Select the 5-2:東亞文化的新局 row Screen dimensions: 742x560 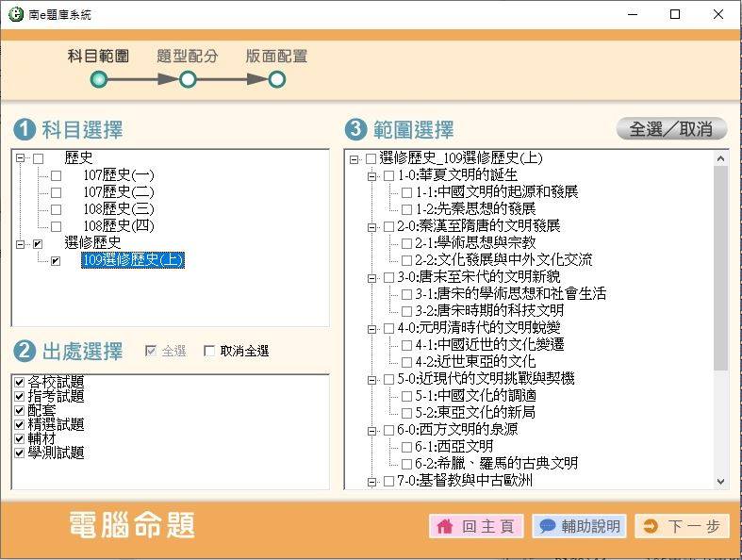tap(475, 412)
